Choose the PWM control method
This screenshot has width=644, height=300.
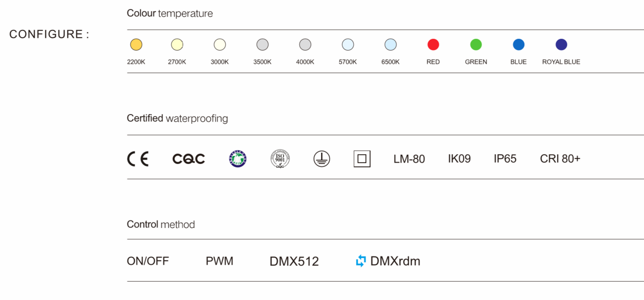219,262
